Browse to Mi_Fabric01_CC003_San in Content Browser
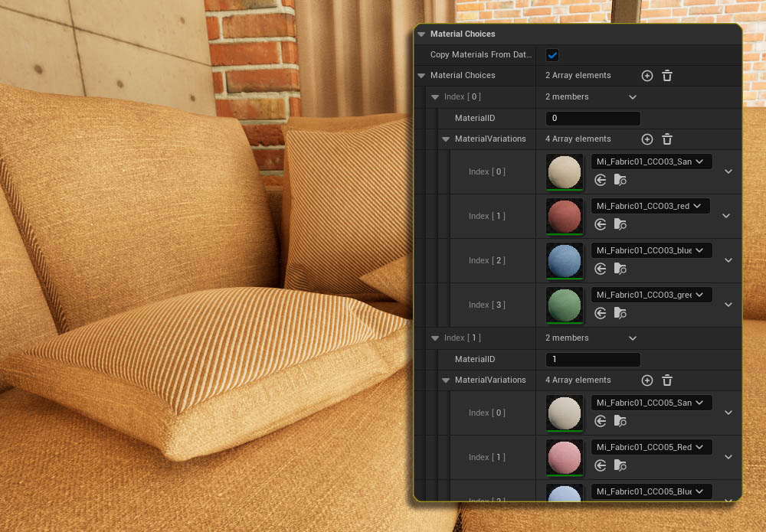 pos(620,180)
